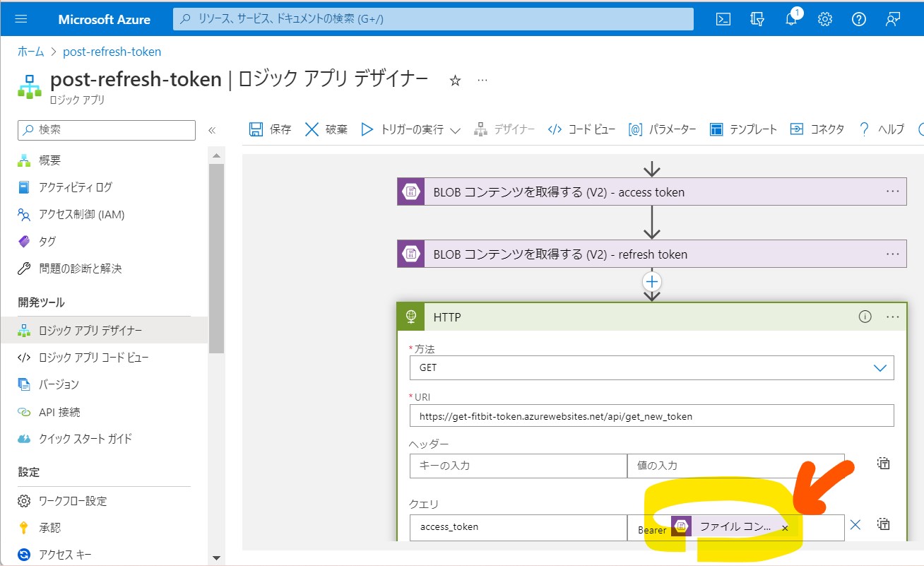Open ヘルプ in the toolbar

click(x=881, y=129)
